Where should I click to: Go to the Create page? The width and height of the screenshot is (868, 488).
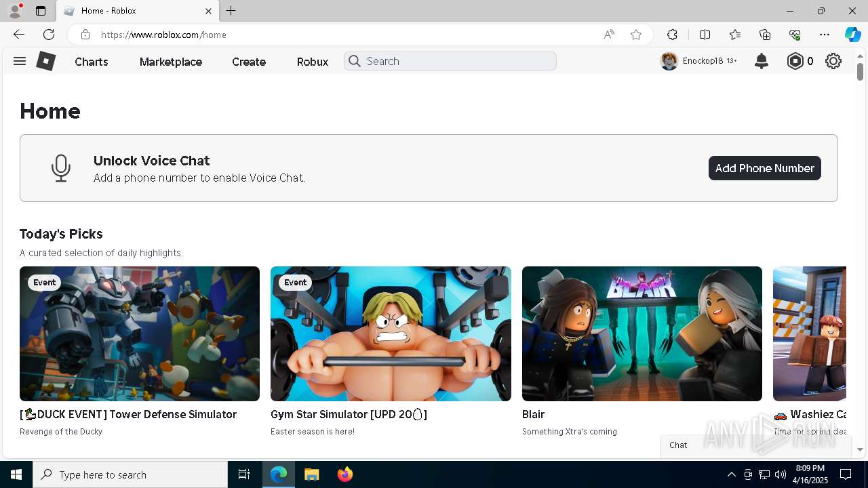click(x=249, y=62)
